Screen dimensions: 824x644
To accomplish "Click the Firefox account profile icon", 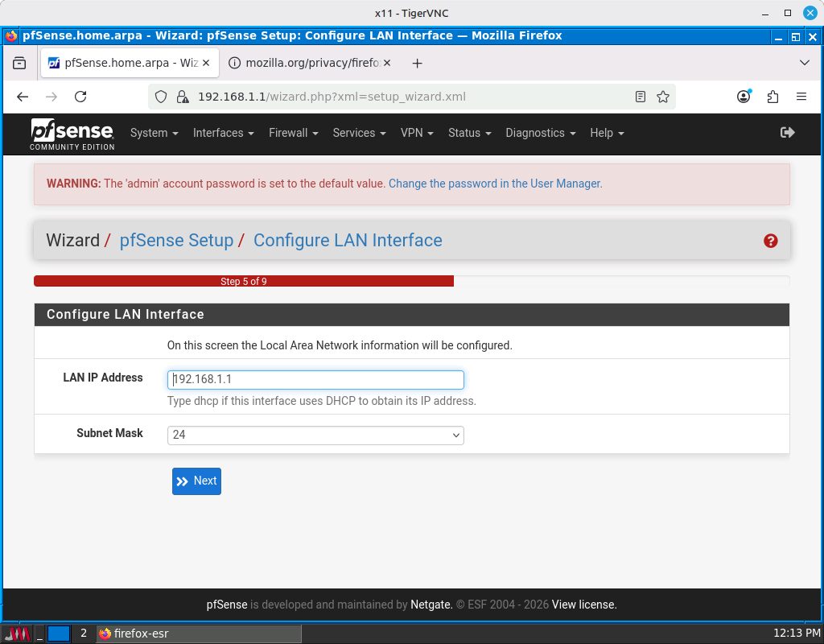I will click(x=744, y=97).
